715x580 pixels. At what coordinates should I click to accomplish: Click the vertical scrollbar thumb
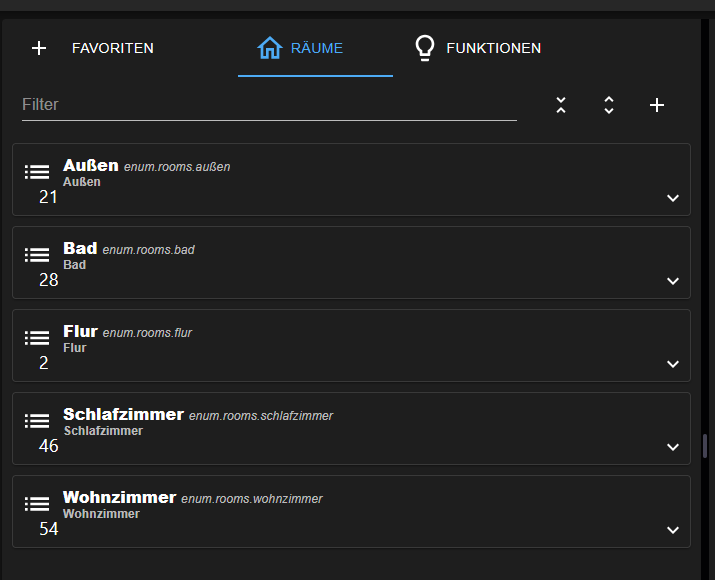(x=705, y=446)
